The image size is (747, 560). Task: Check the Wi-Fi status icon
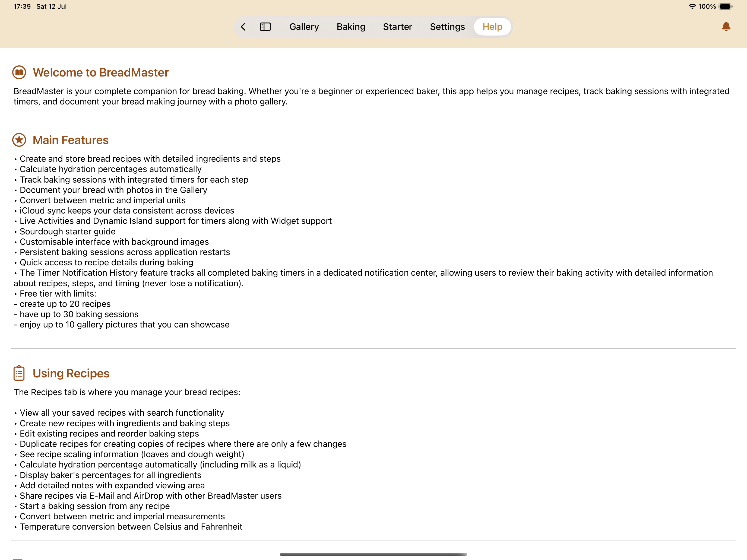pos(692,7)
